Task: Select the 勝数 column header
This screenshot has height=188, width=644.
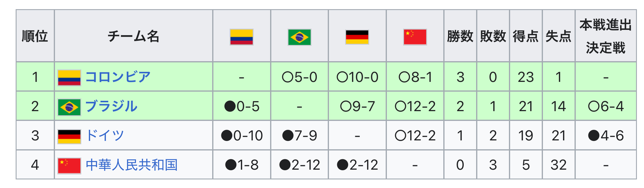Action: coord(460,36)
